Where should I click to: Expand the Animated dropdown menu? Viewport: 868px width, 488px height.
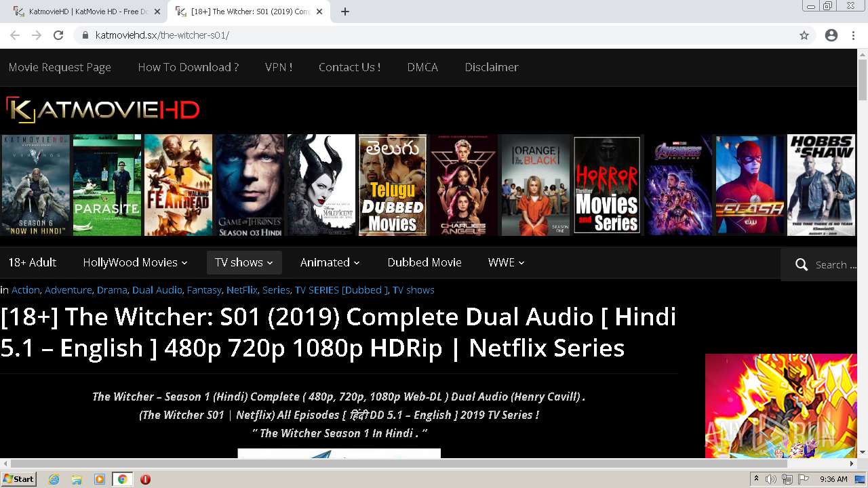[x=330, y=262]
